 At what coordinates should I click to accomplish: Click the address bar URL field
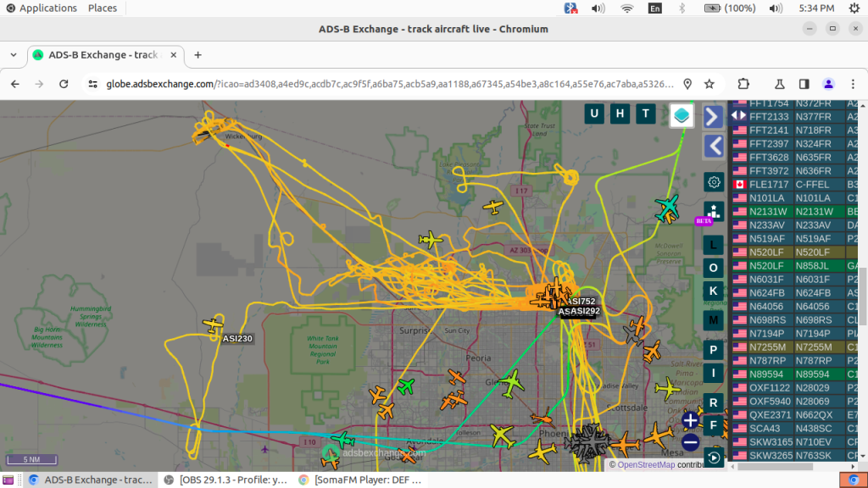390,84
